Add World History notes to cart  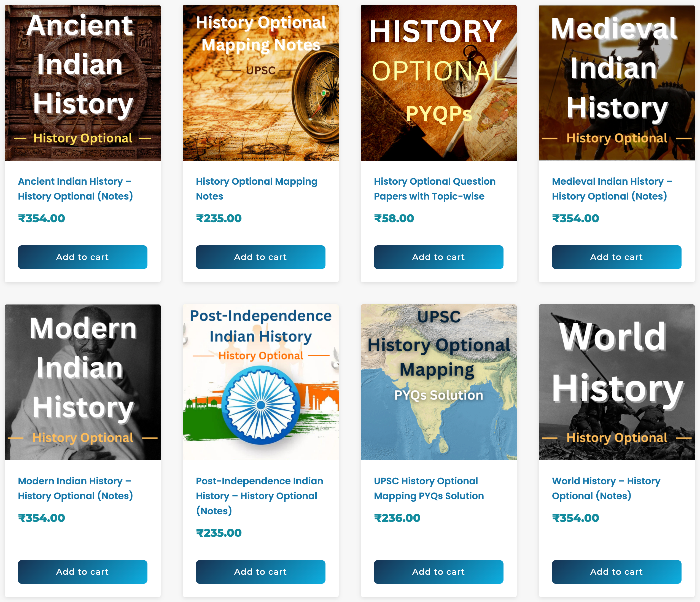click(616, 572)
